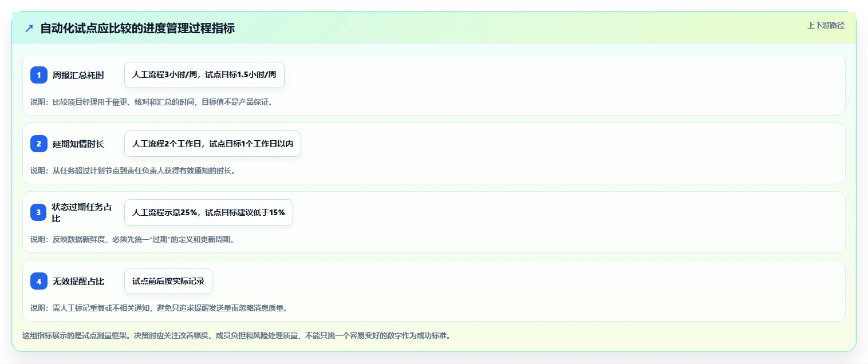
Task: Click the 周报汇总耗时 metric name
Action: point(78,75)
